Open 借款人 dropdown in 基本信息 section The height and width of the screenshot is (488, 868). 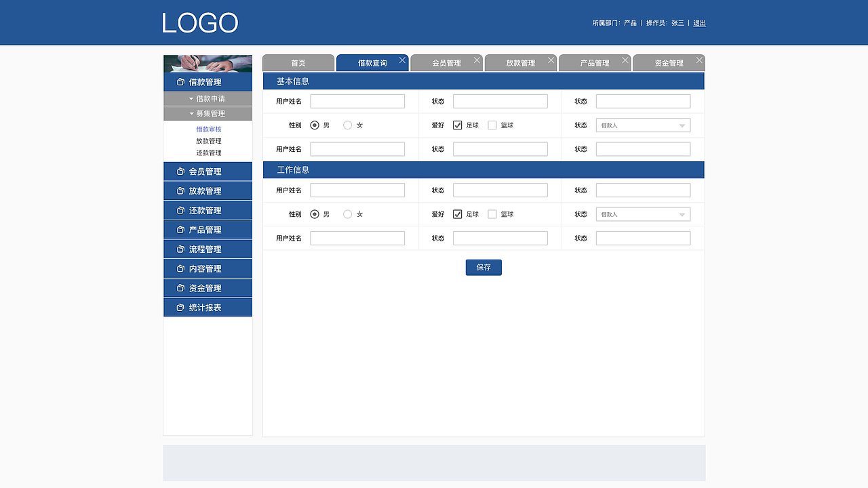coord(643,125)
